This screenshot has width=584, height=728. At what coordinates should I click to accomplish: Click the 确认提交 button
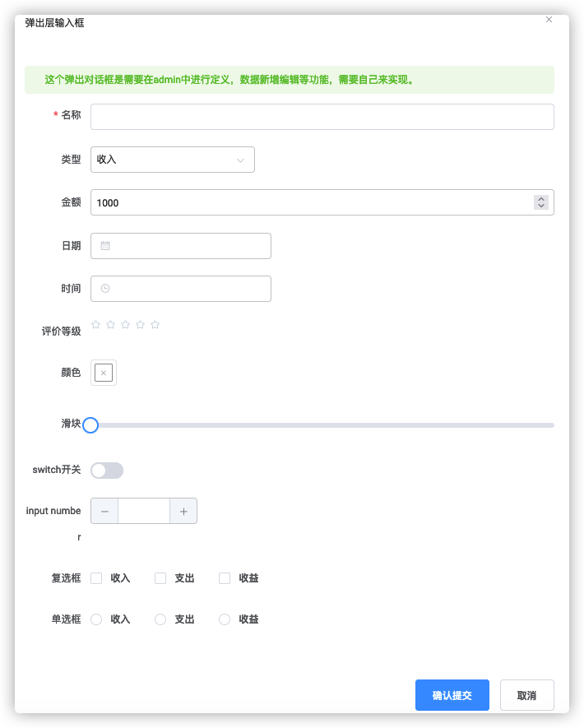tap(452, 695)
